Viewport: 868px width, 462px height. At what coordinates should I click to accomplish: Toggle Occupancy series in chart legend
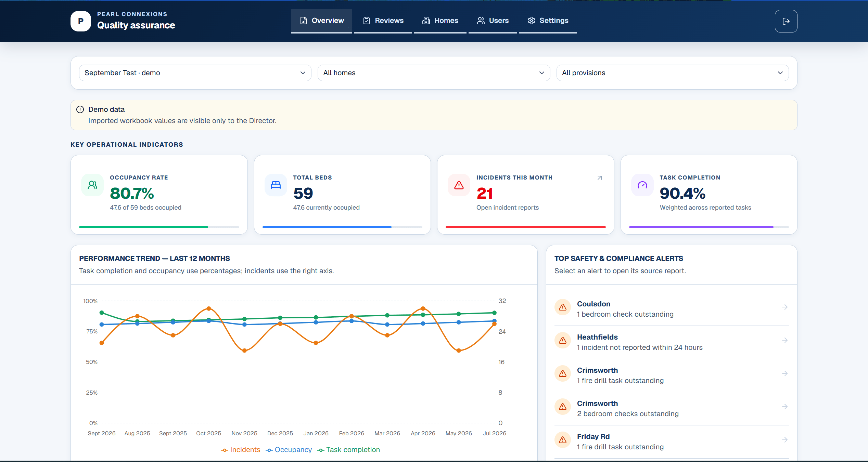(x=289, y=450)
